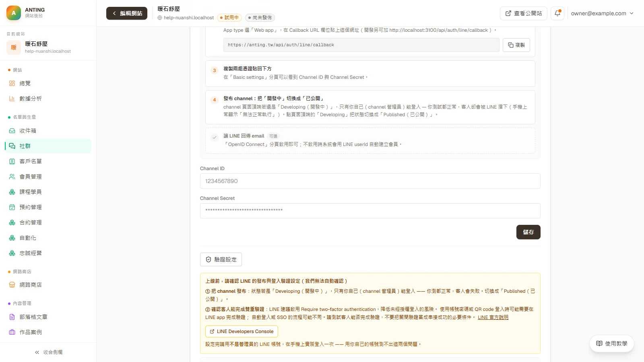Follow the LINE 官方說明 link
The image size is (644, 362).
493,317
